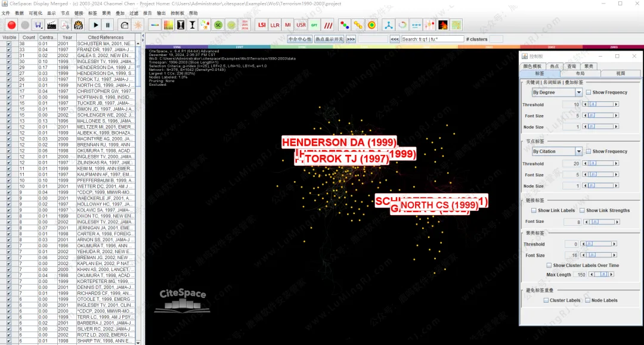Click the blue floppy disk save icon
644x345 pixels.
pos(38,25)
